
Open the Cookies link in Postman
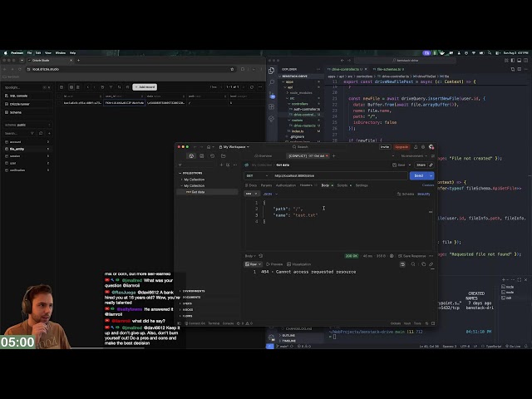428,185
